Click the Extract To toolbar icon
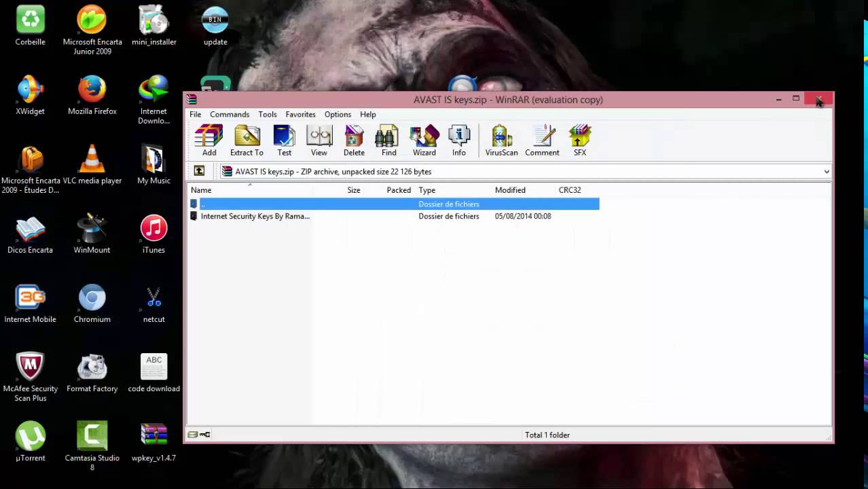The image size is (868, 489). click(x=247, y=141)
